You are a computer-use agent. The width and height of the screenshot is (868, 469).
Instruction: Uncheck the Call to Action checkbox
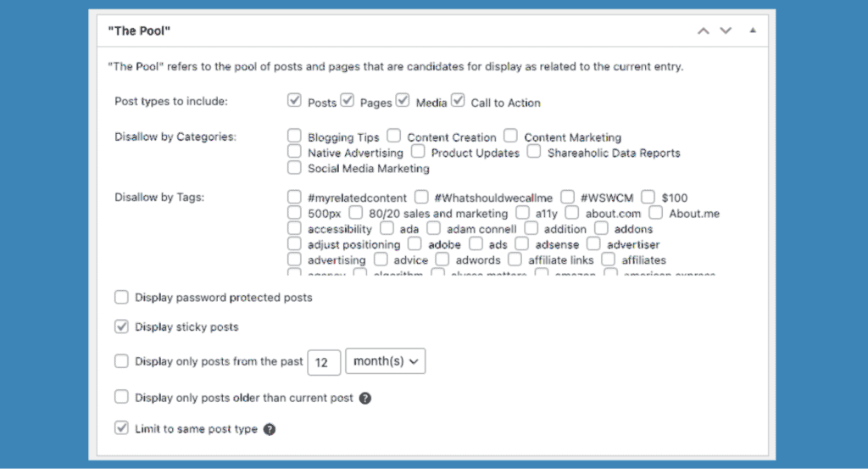[x=458, y=101]
